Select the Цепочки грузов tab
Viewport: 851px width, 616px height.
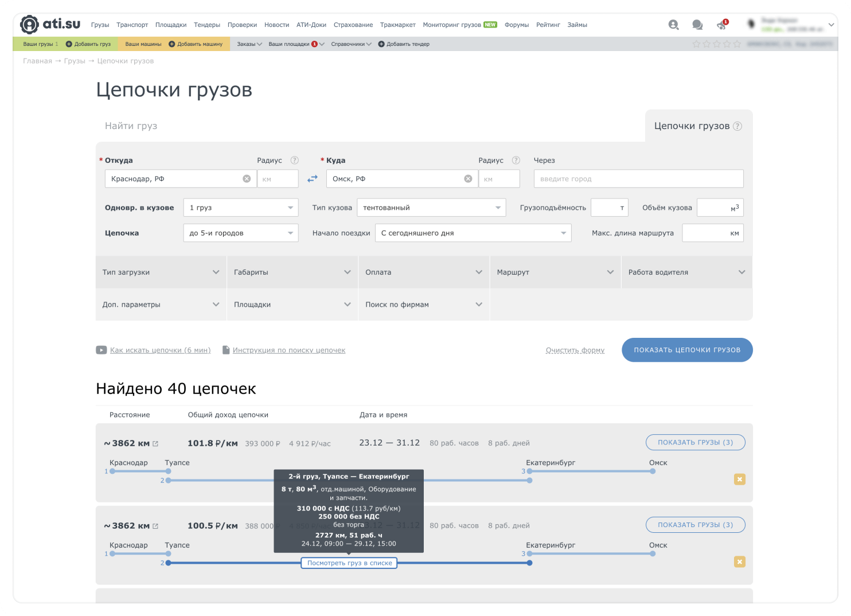pos(692,126)
